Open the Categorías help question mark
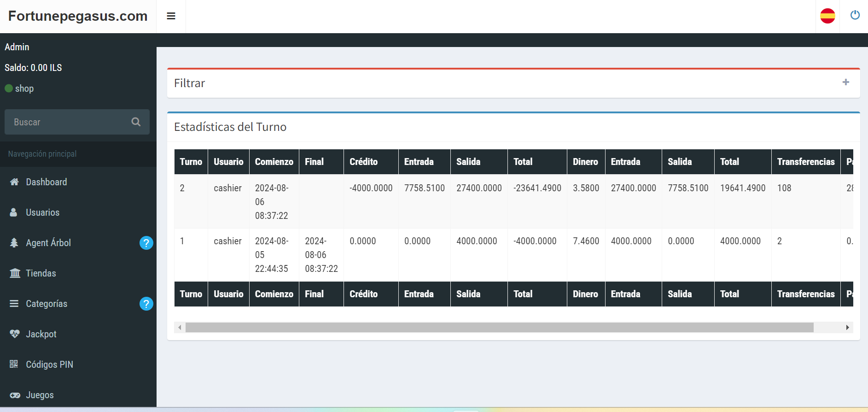The width and height of the screenshot is (868, 412). (146, 304)
